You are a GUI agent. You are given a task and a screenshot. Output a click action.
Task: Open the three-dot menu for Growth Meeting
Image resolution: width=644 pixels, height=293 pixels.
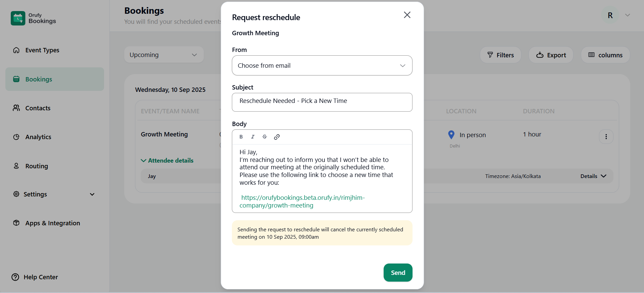(x=606, y=137)
